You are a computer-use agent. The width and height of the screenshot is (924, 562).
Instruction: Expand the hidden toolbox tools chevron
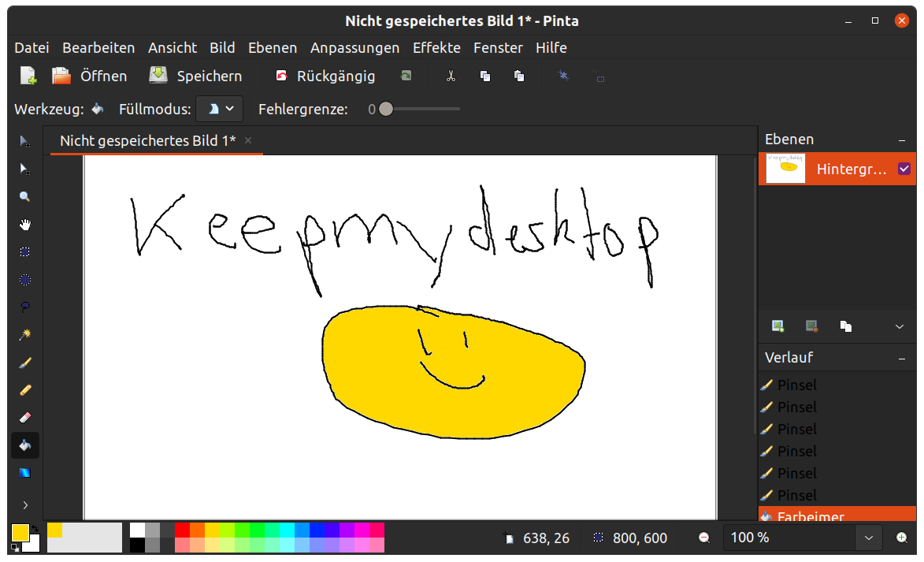[x=25, y=504]
